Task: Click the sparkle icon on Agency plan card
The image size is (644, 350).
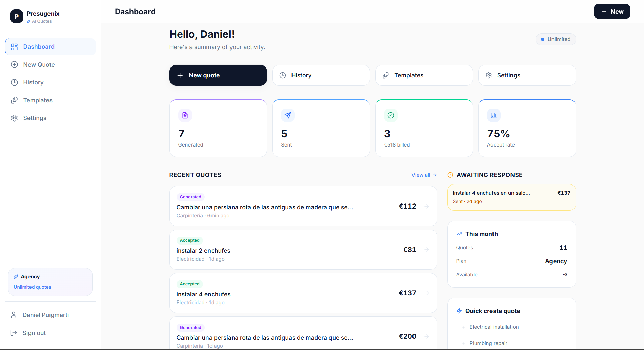Action: [16, 277]
